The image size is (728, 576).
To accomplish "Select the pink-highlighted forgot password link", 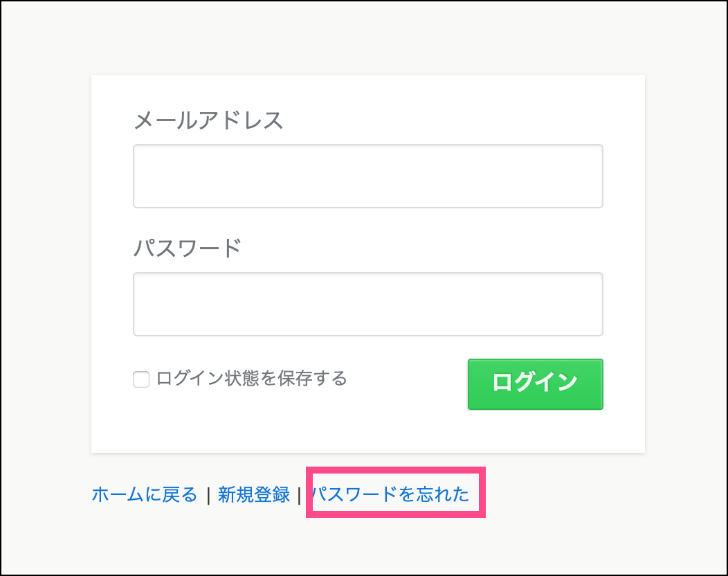I will pyautogui.click(x=391, y=494).
